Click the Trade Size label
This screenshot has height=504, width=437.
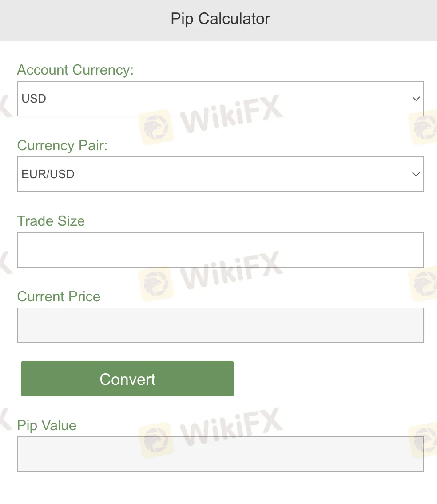[51, 221]
